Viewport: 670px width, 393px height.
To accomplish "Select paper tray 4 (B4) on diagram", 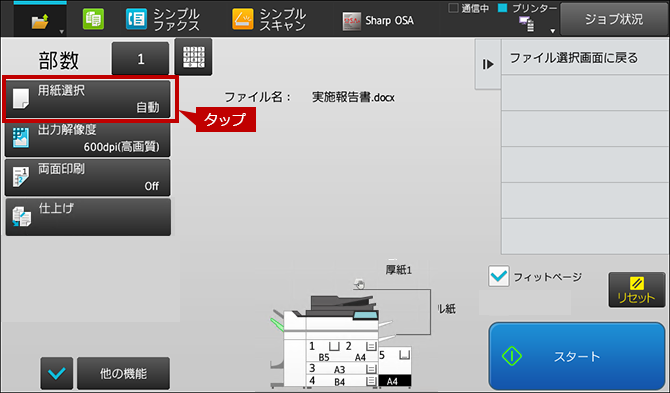I will (342, 381).
